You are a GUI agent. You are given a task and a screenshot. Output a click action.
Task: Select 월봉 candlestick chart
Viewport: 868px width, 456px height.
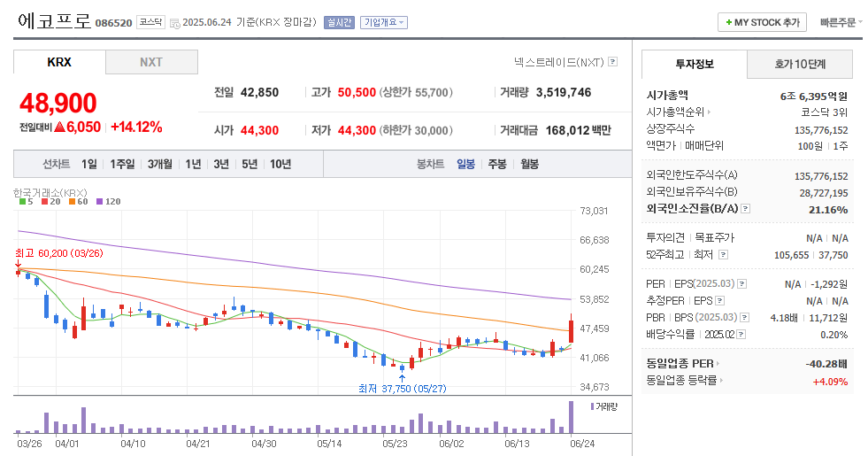pos(530,164)
